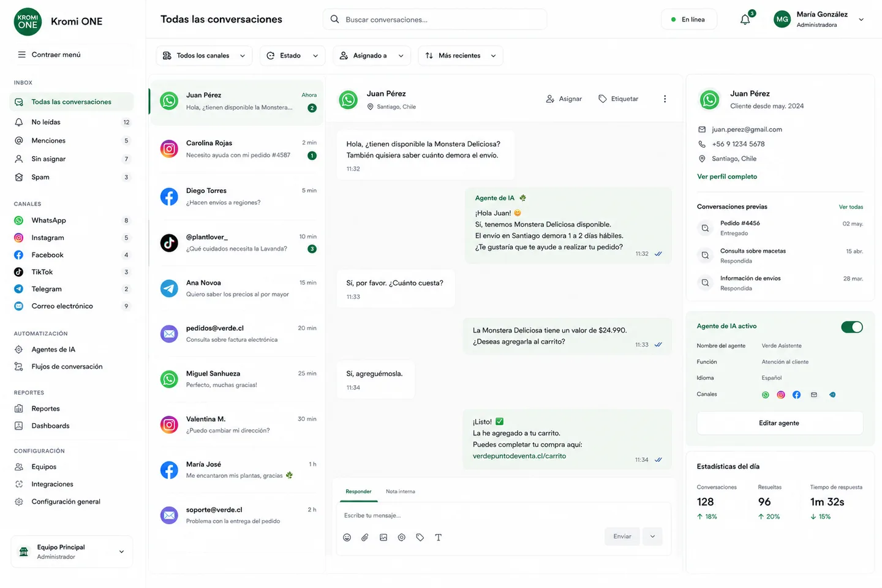Click the quick-reply target icon in composer
Image resolution: width=882 pixels, height=588 pixels.
[402, 537]
